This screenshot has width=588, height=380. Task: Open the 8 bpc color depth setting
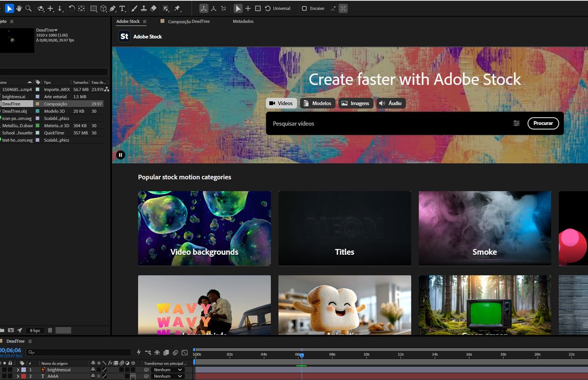click(35, 330)
